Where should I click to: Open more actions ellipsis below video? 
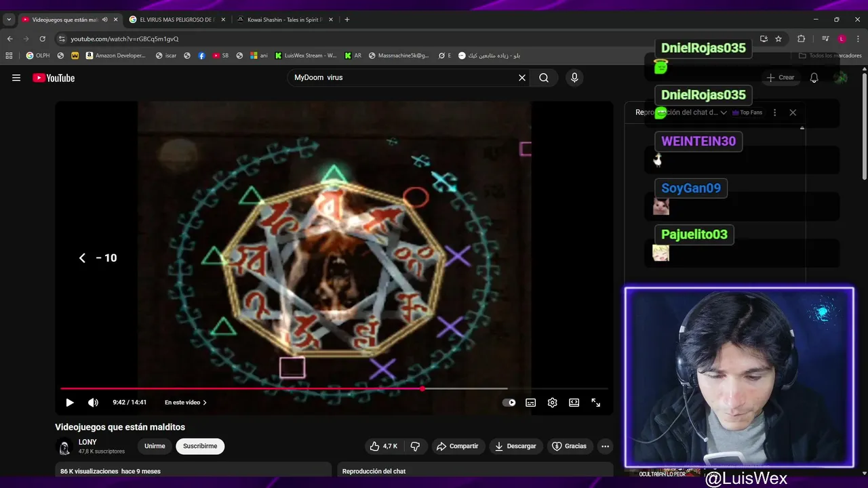tap(605, 446)
